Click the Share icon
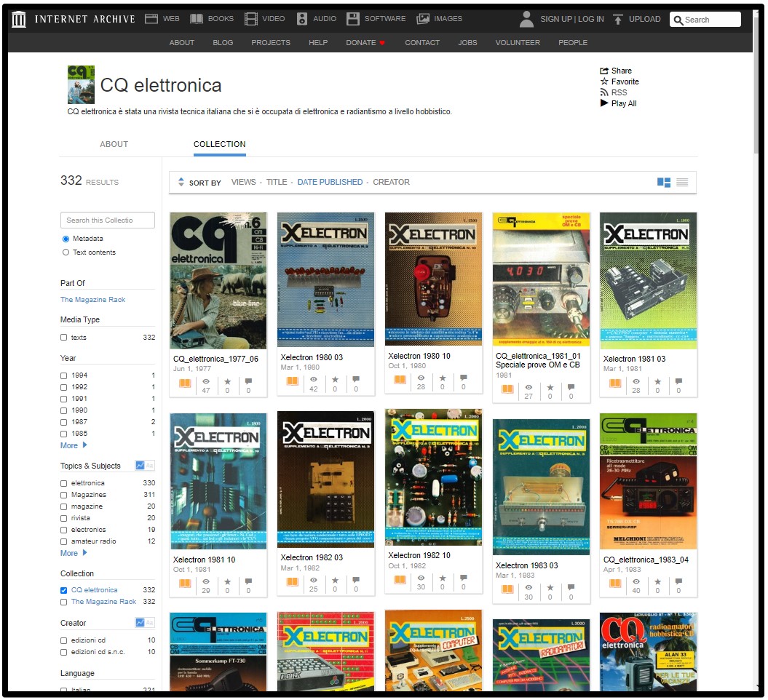Viewport: 768px width, 700px height. [x=604, y=71]
